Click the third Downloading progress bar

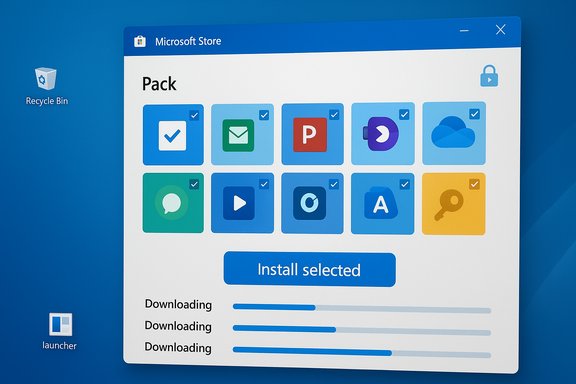pos(362,352)
